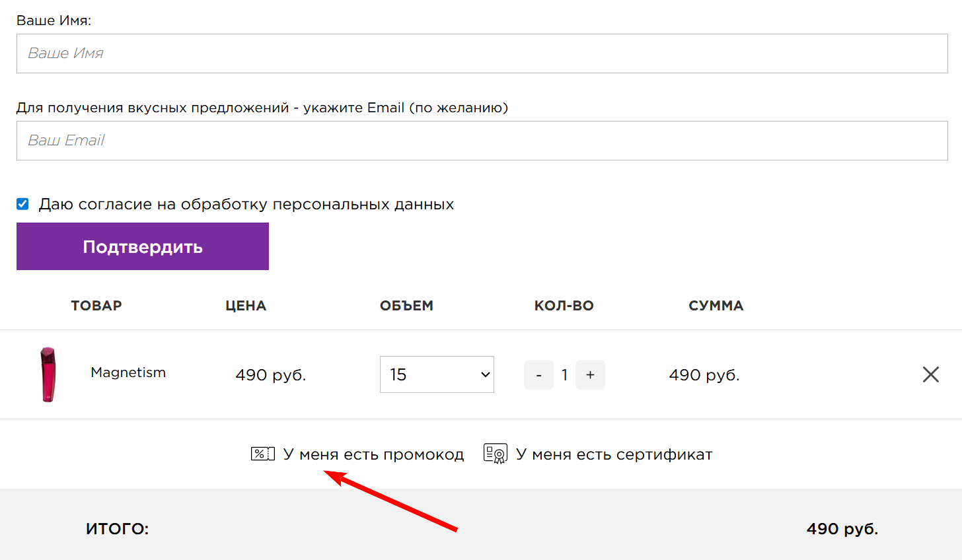Focus the 'Ваш Email' input field
This screenshot has height=560, width=962.
(482, 141)
